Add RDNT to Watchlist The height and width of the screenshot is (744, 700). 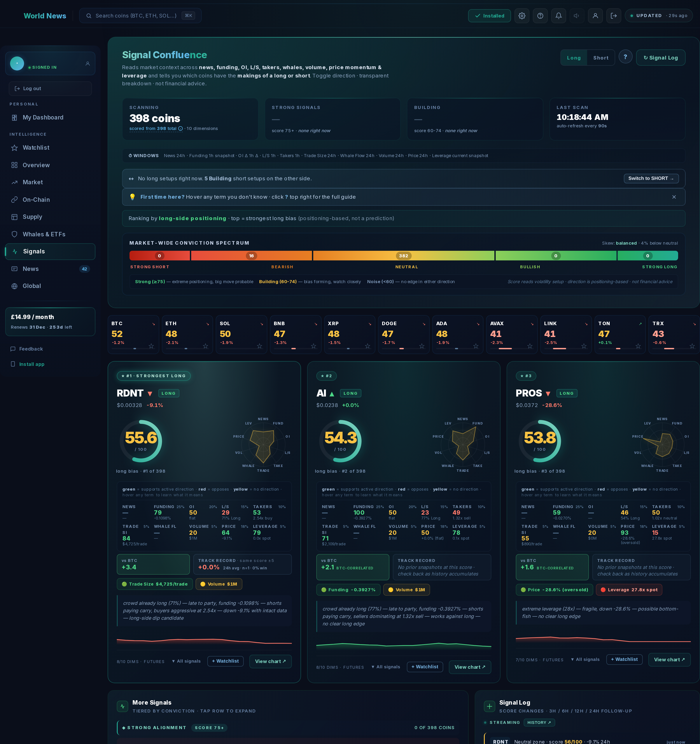(225, 661)
